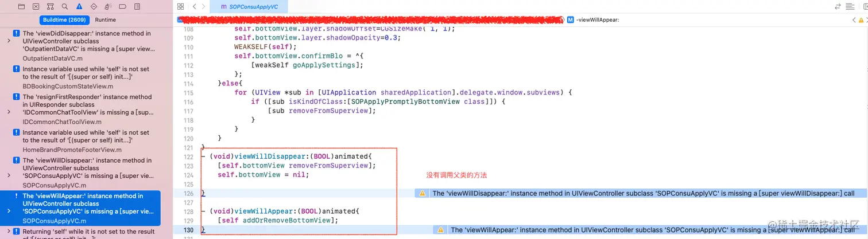This screenshot has width=868, height=239.
Task: Go back in editor history
Action: click(195, 6)
